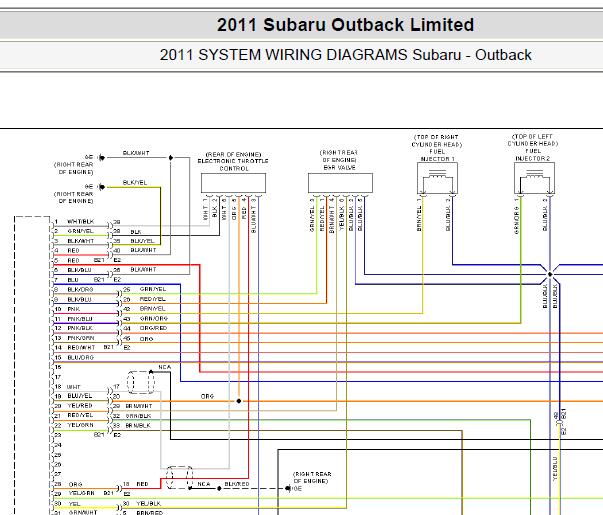Click the Electronic Throttle Control component box

click(233, 183)
